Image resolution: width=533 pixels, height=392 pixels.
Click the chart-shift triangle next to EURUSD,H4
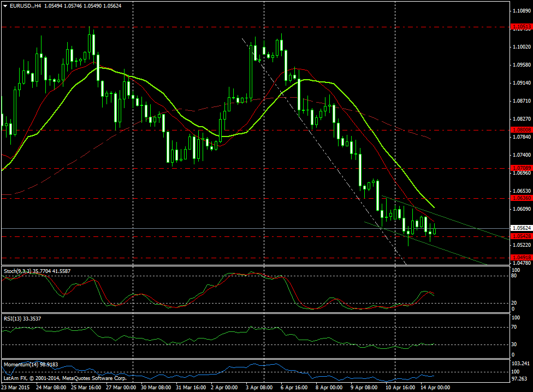pyautogui.click(x=5, y=5)
